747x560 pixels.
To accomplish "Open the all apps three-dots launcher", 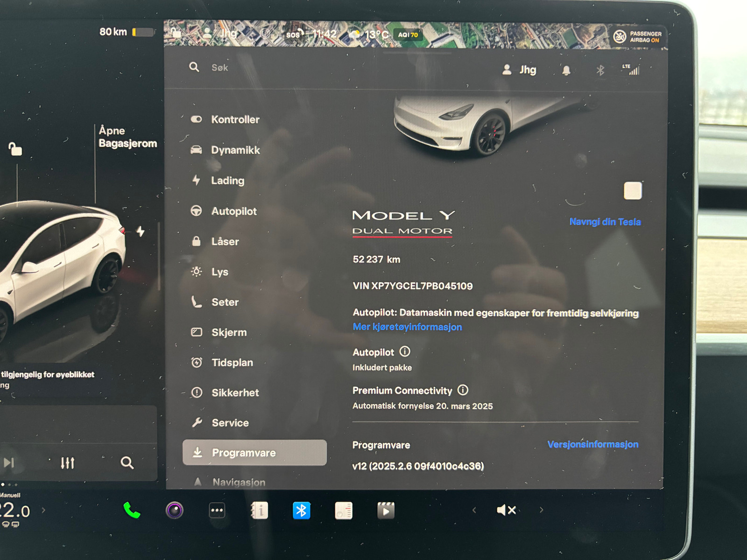I will click(217, 511).
